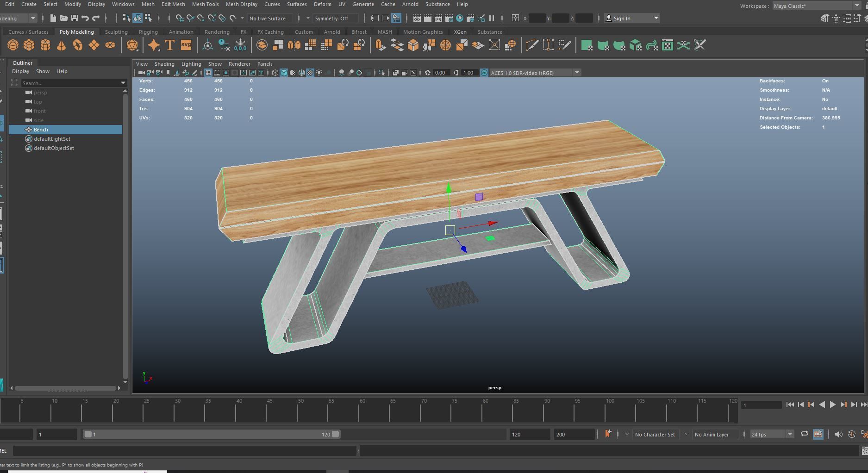This screenshot has height=473, width=868.
Task: Open the Render View clapperboard icon
Action: pyautogui.click(x=417, y=18)
